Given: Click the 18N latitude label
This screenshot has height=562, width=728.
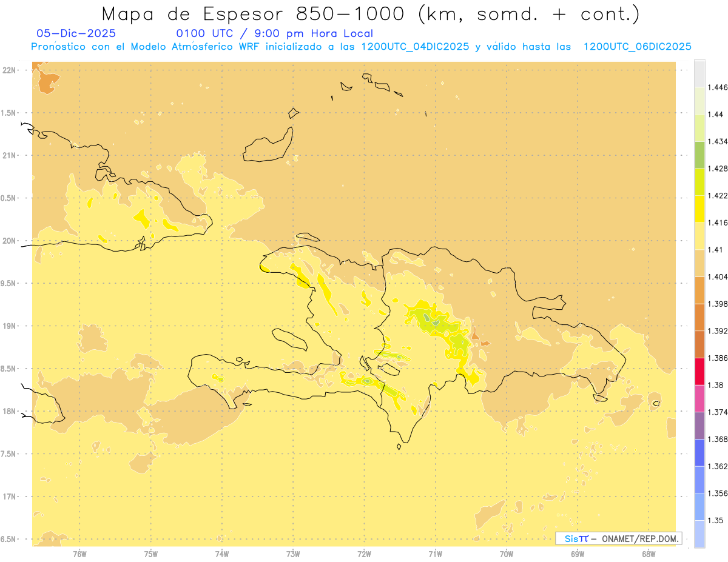Looking at the screenshot, I should [10, 411].
